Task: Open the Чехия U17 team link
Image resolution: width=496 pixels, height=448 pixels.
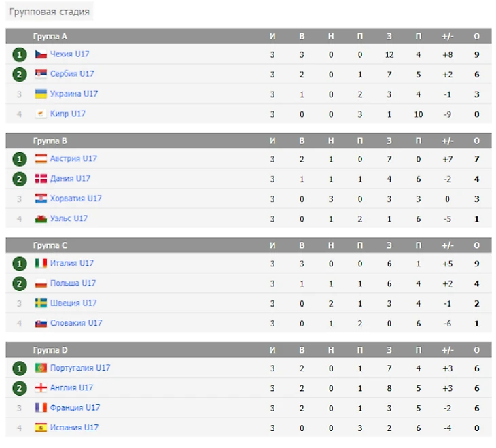Action: pyautogui.click(x=70, y=54)
